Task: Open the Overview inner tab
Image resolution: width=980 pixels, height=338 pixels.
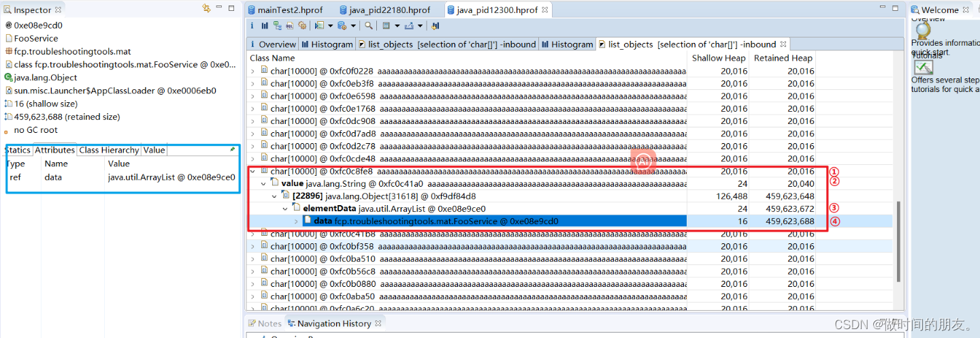Action: click(272, 44)
